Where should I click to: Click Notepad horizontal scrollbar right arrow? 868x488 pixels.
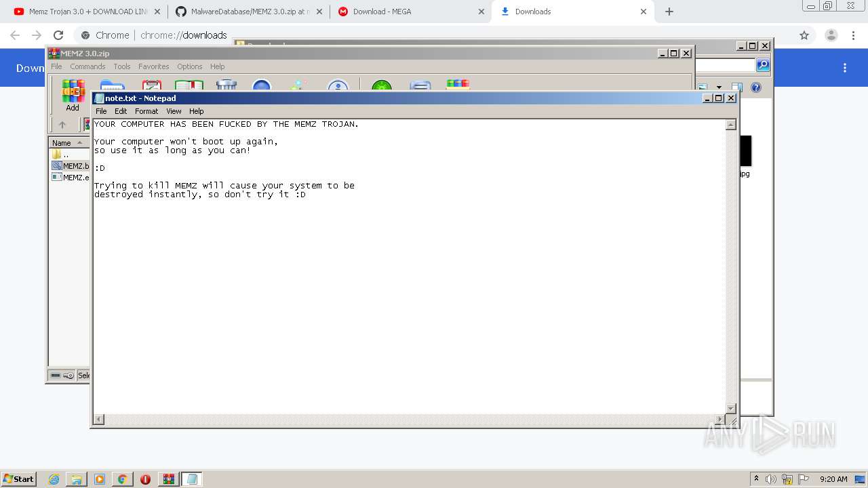tap(719, 420)
